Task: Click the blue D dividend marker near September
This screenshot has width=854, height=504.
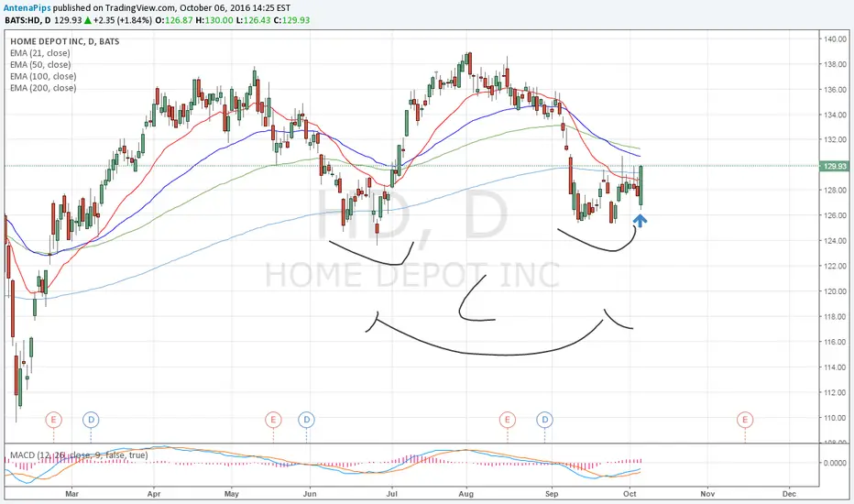Action: click(544, 420)
